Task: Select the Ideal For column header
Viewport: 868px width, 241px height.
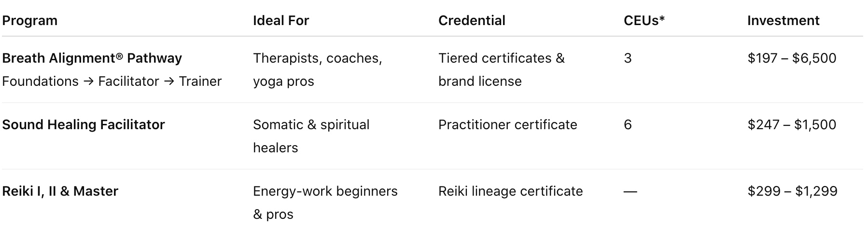Action: pyautogui.click(x=281, y=20)
